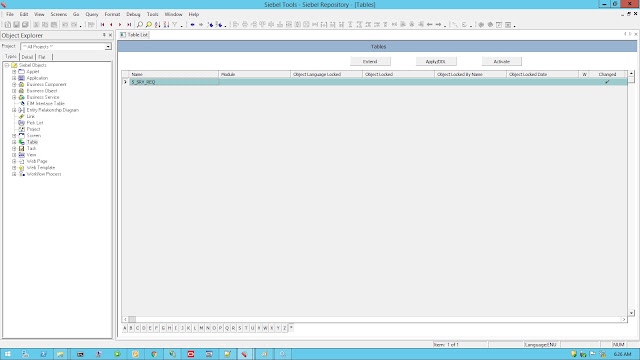Click the Applet folder icon in tree
This screenshot has height=360, width=640.
[22, 71]
